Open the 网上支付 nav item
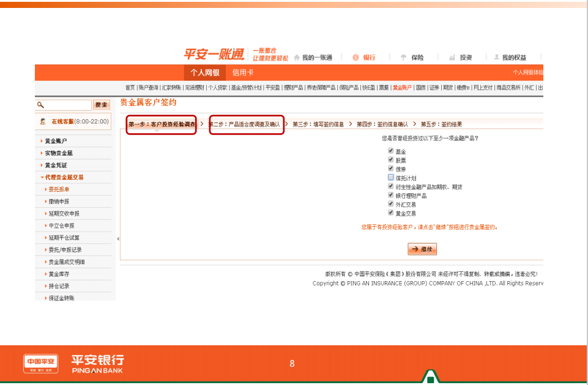Image resolution: width=588 pixels, height=385 pixels. (483, 87)
